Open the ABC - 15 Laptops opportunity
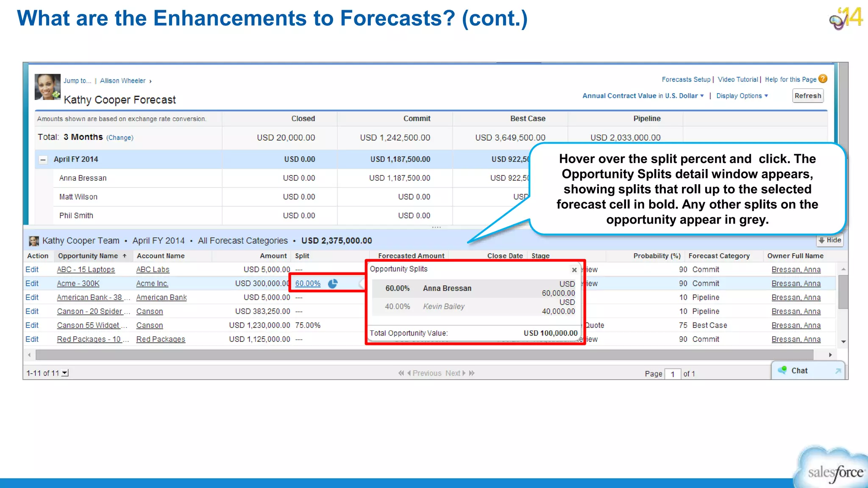The width and height of the screenshot is (868, 488). click(x=86, y=269)
